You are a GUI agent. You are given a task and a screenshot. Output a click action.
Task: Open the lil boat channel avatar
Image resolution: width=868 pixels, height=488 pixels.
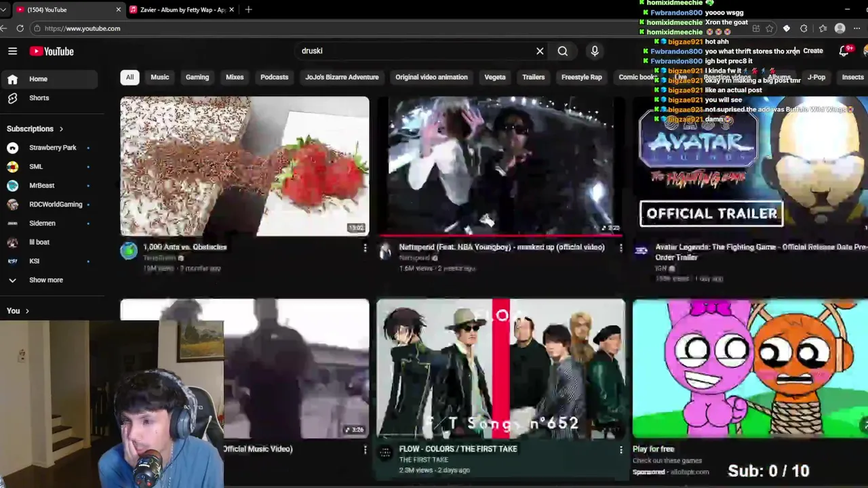click(x=12, y=242)
